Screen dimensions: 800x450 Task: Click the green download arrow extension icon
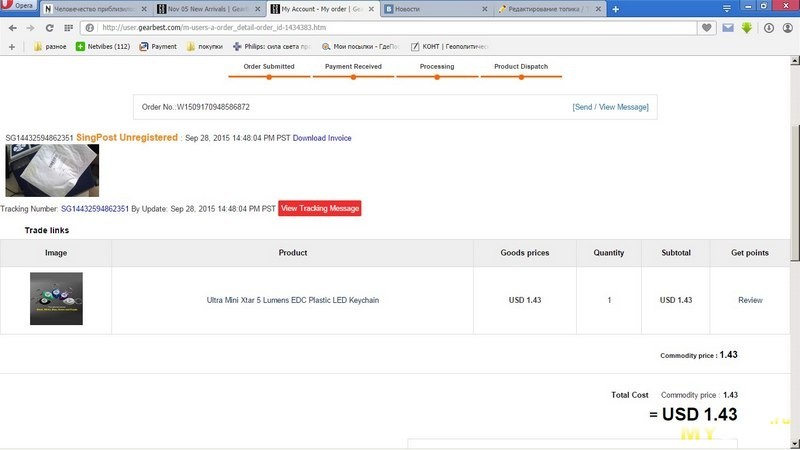tap(747, 28)
